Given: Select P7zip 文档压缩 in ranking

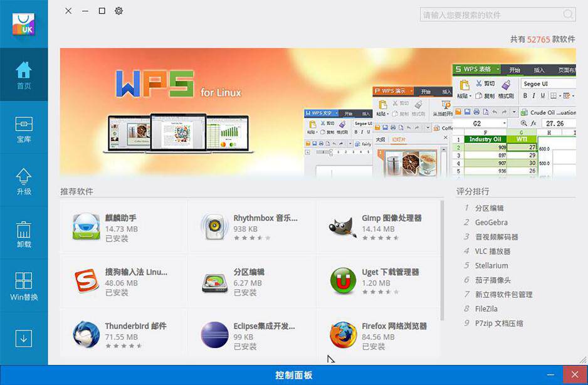Looking at the screenshot, I should 499,324.
